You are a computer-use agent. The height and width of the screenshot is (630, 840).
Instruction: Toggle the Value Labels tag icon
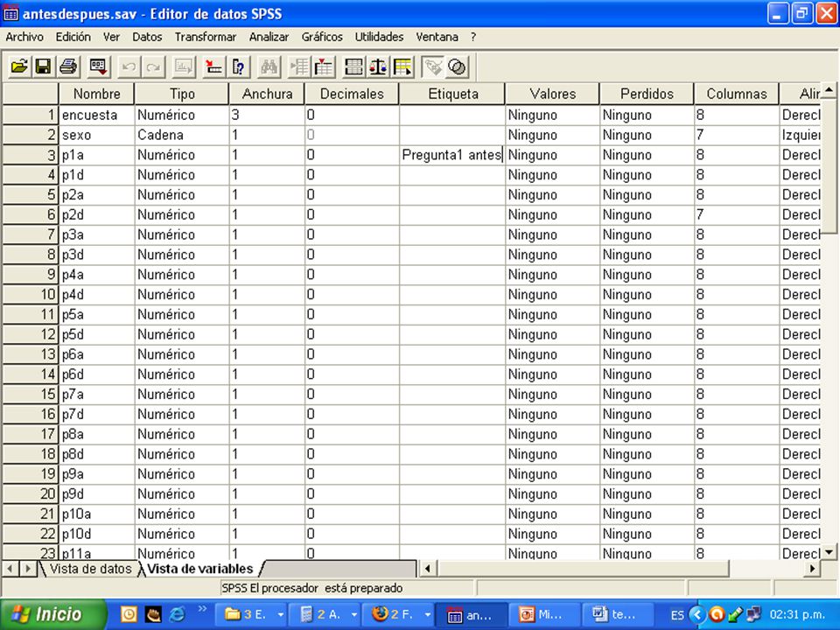point(433,67)
